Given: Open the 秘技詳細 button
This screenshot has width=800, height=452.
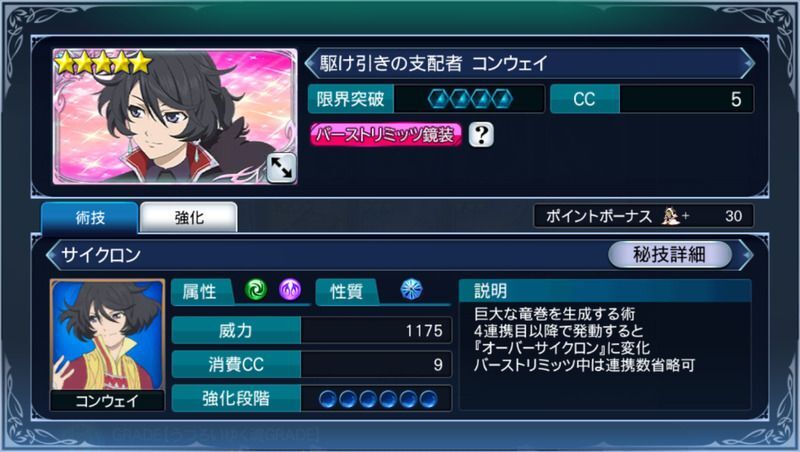Looking at the screenshot, I should click(x=669, y=254).
